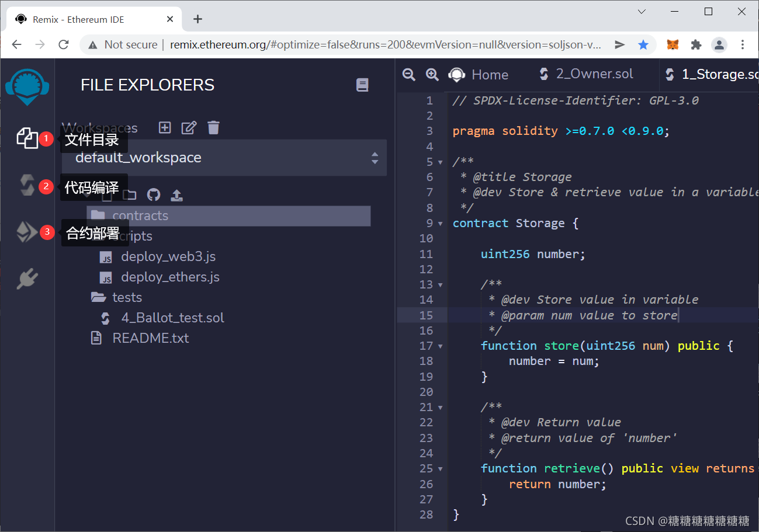Fold the retrieve function at line 25
This screenshot has width=759, height=532.
(x=440, y=468)
